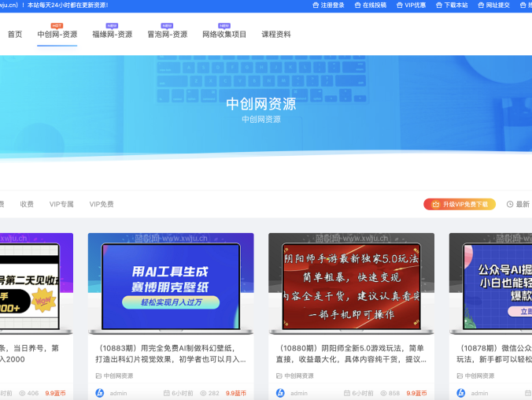This screenshot has height=400, width=532.
Task: Open the 注册登录 link in top bar
Action: point(332,5)
